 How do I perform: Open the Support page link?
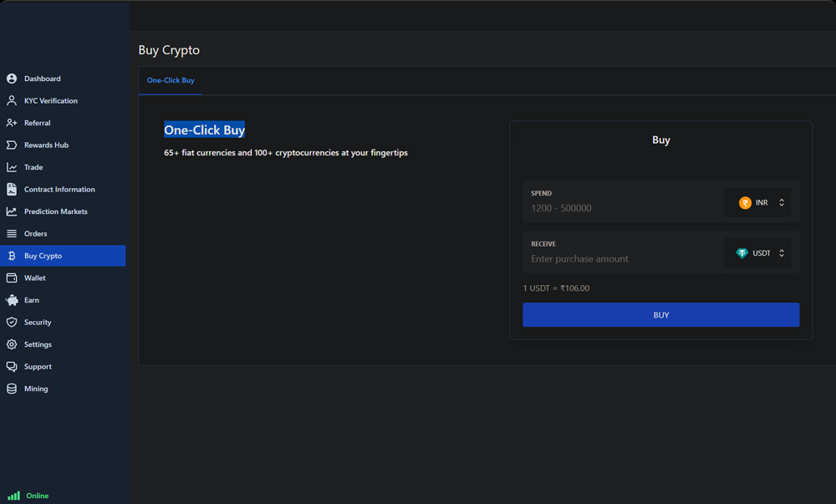[38, 366]
